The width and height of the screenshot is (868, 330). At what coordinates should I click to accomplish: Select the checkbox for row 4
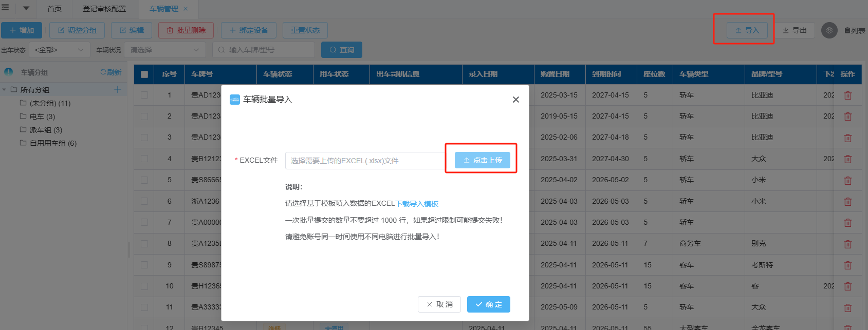tap(144, 159)
